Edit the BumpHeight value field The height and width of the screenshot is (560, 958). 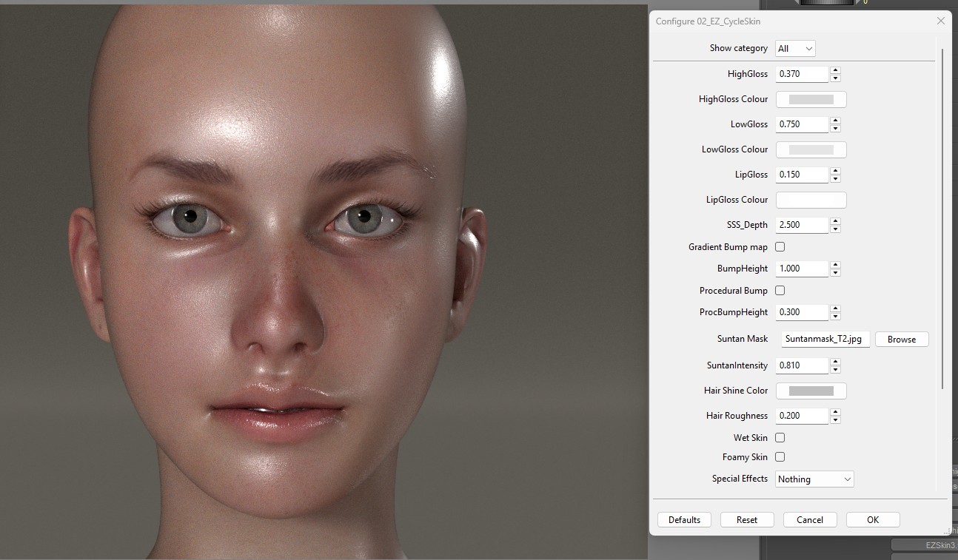coord(801,268)
